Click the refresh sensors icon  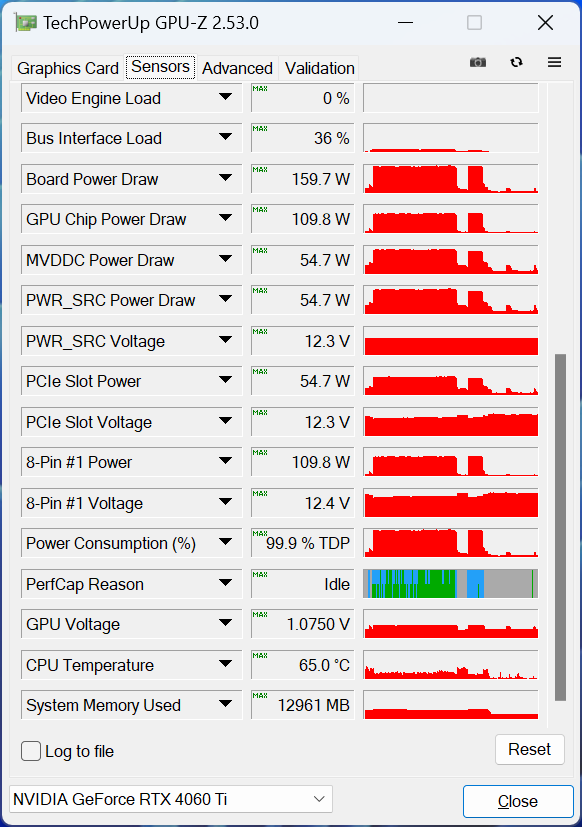(x=516, y=62)
